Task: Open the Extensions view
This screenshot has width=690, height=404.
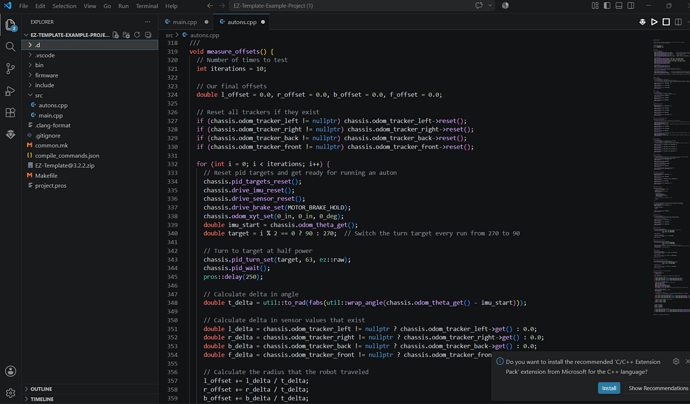Action: (x=10, y=113)
